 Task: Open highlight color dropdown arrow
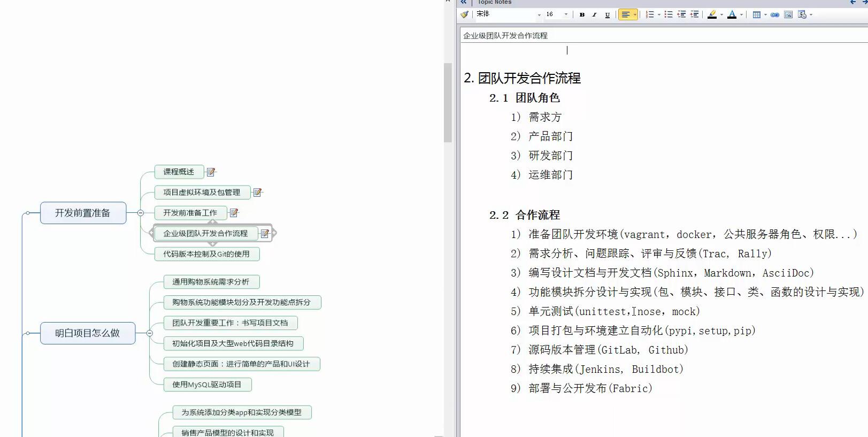point(721,15)
